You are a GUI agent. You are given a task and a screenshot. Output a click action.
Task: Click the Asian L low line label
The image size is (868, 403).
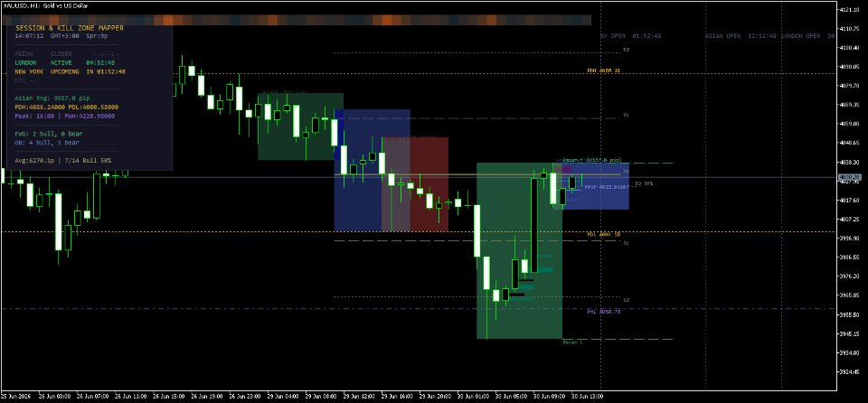coord(572,342)
